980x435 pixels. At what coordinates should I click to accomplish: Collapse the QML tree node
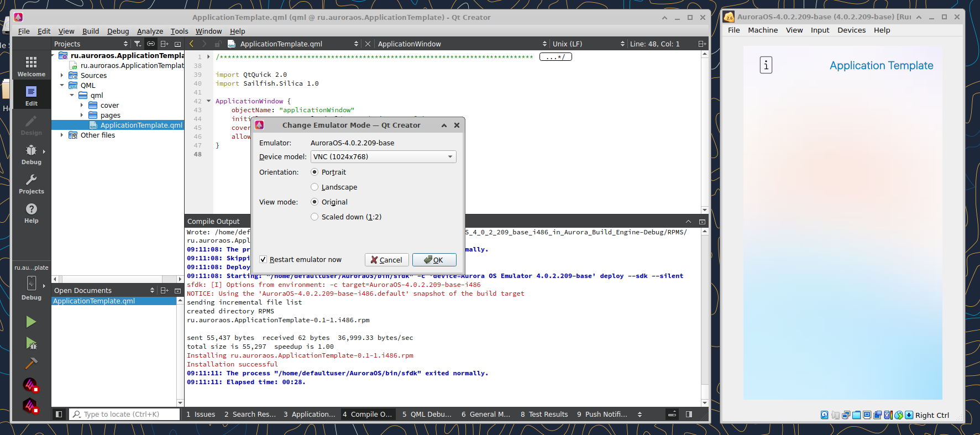[x=62, y=85]
